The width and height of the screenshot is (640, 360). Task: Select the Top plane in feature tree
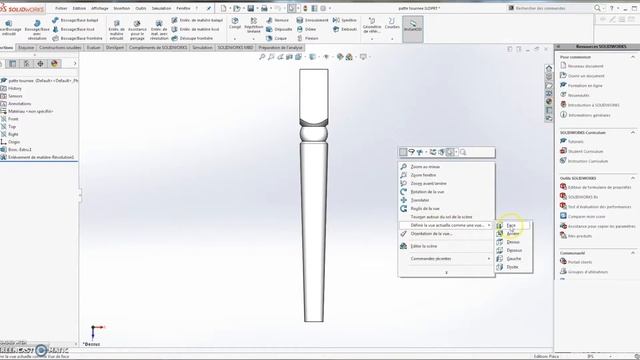pyautogui.click(x=12, y=127)
